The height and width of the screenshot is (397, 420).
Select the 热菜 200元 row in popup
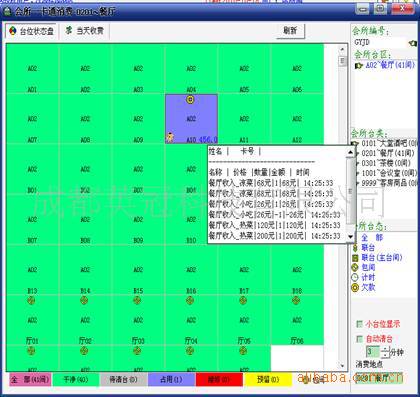275,236
